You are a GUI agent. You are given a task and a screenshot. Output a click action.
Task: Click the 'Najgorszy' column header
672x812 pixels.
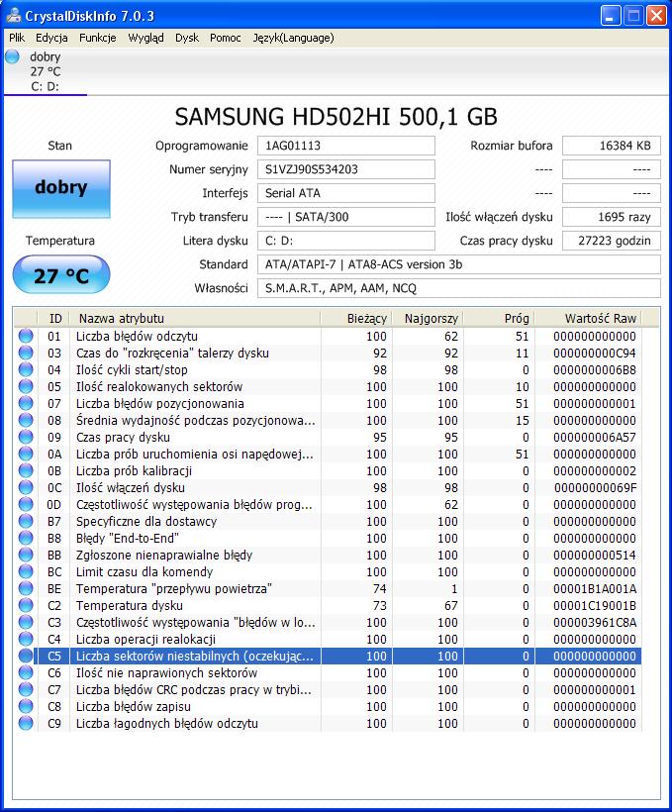point(428,318)
